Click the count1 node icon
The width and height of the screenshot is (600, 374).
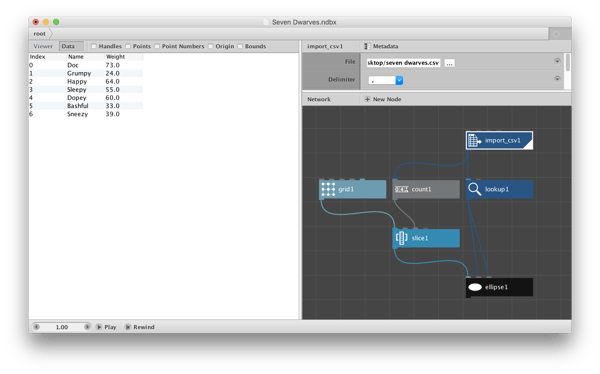pos(401,189)
